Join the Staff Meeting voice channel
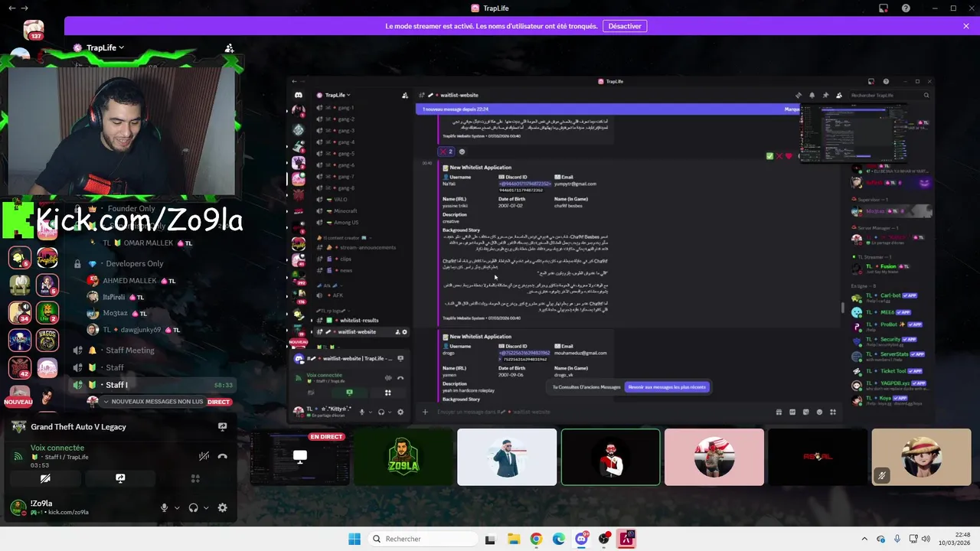This screenshot has height=551, width=980. click(x=130, y=350)
